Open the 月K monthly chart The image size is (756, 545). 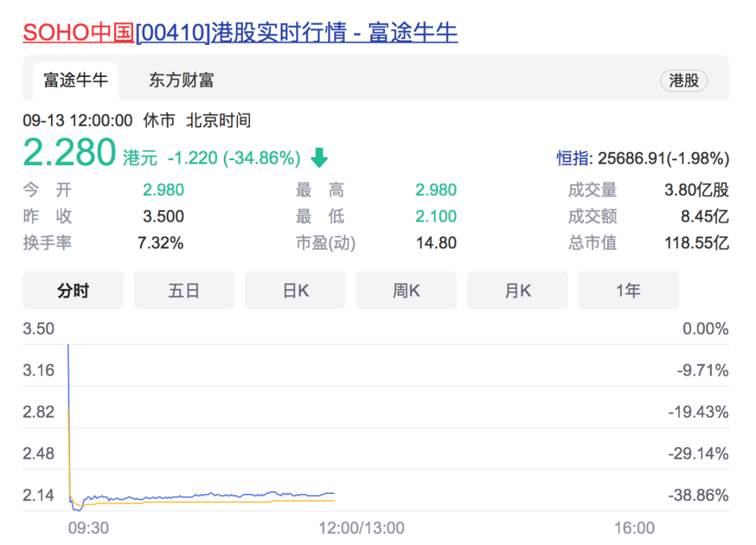tap(517, 290)
